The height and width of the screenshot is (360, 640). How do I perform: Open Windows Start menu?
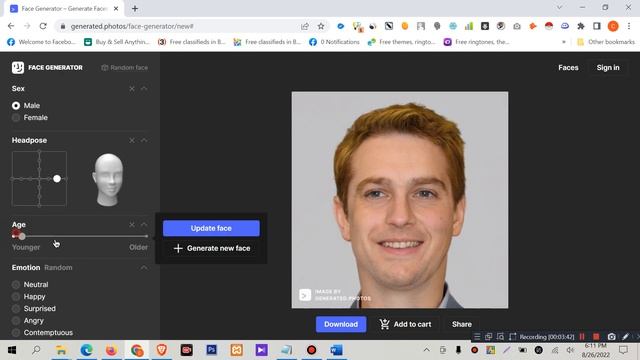(x=11, y=350)
